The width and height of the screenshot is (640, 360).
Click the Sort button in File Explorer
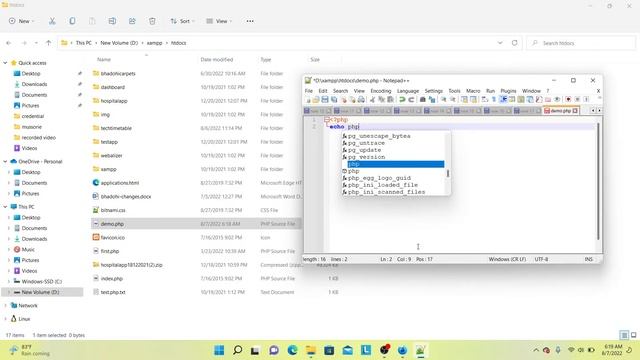coord(182,21)
